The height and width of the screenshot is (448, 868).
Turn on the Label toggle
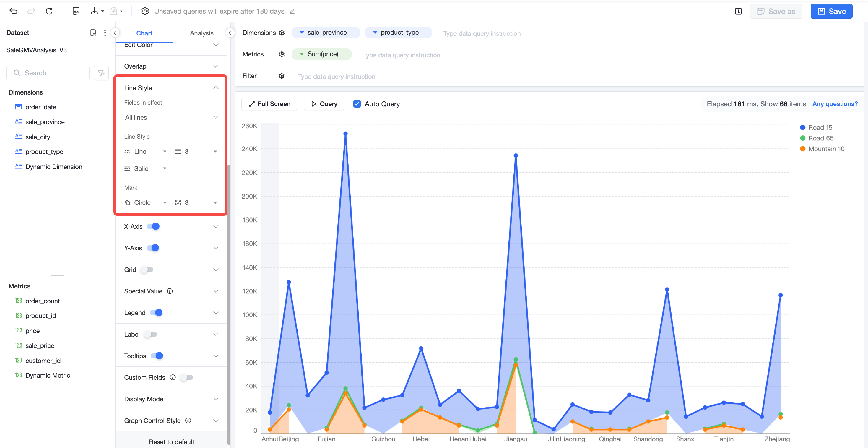[150, 334]
